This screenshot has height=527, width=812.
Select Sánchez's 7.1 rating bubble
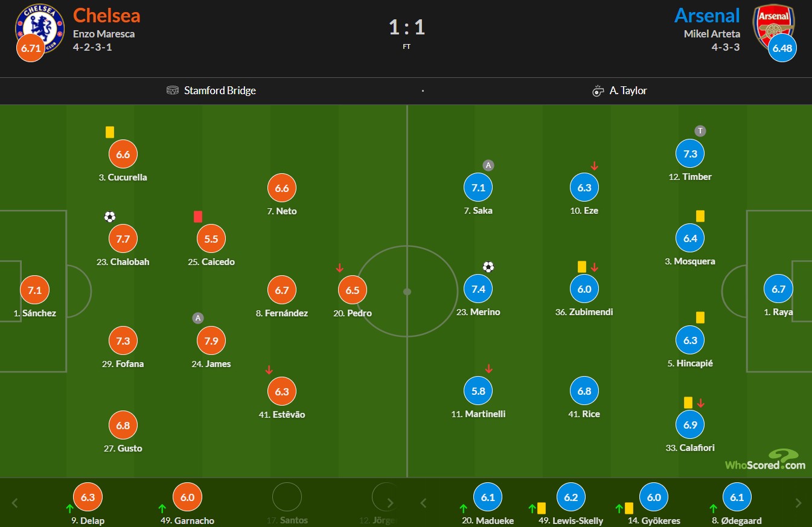34,290
